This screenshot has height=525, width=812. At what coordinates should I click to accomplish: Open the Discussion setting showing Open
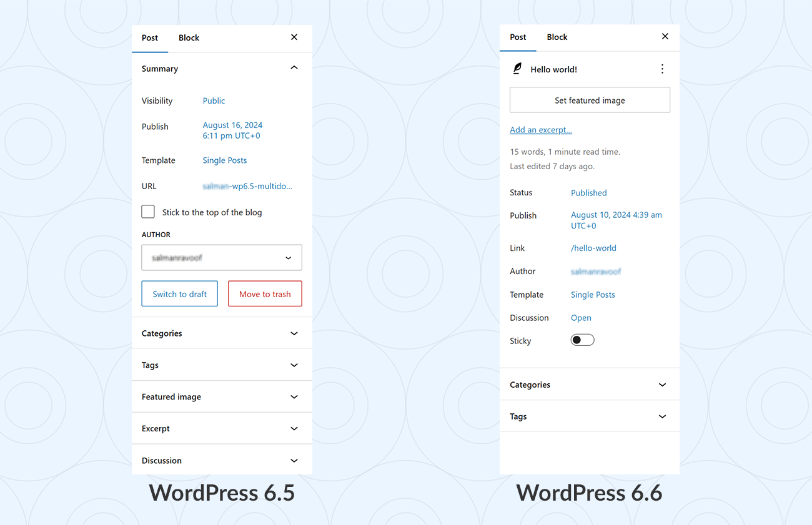(581, 318)
